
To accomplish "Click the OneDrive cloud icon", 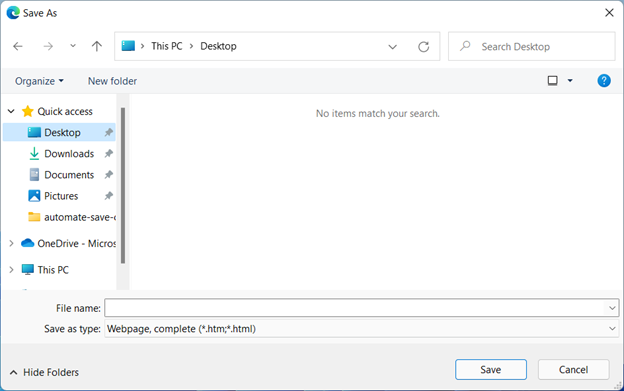I will [27, 243].
